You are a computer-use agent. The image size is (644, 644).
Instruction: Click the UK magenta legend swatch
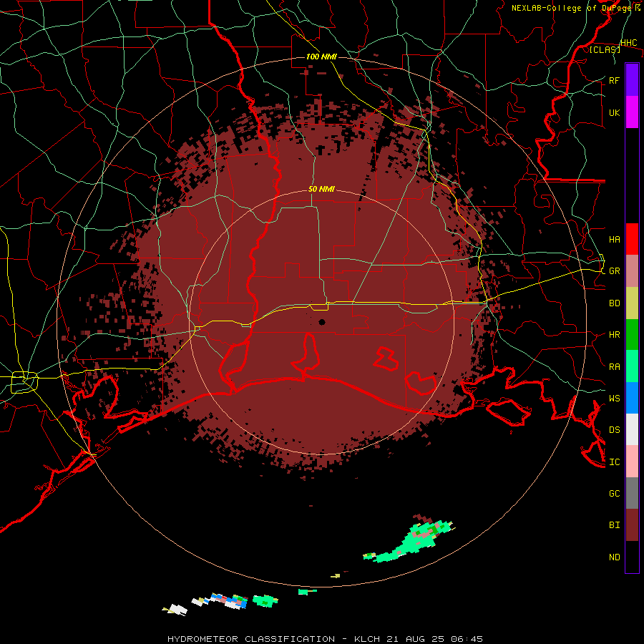coord(632,112)
